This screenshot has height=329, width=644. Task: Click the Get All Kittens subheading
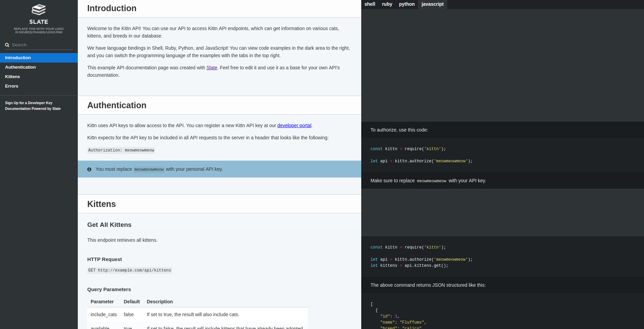tap(109, 225)
